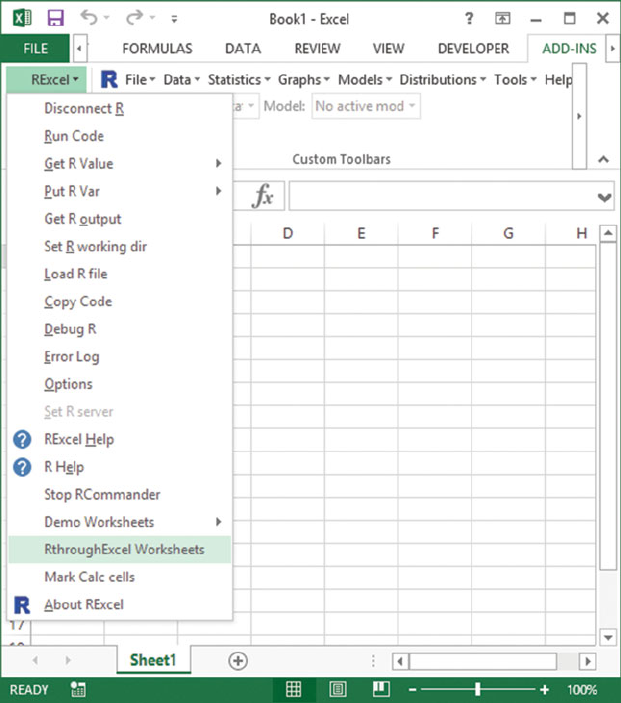Select Get R output
This screenshot has height=703, width=621.
pos(120,219)
